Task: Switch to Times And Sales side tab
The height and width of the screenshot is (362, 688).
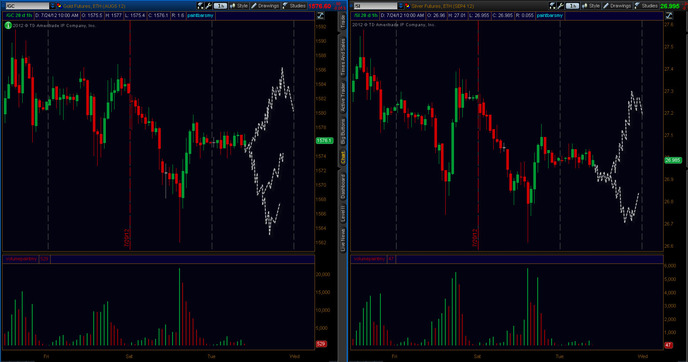Action: click(343, 57)
